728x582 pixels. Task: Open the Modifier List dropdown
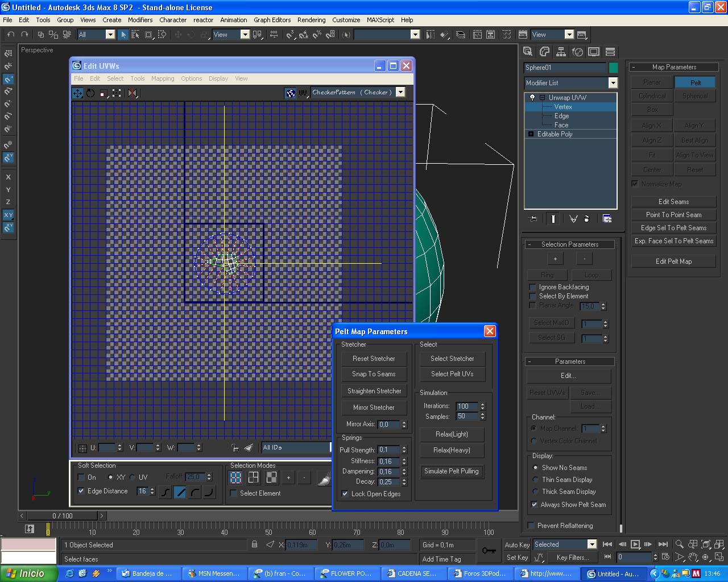pyautogui.click(x=613, y=83)
